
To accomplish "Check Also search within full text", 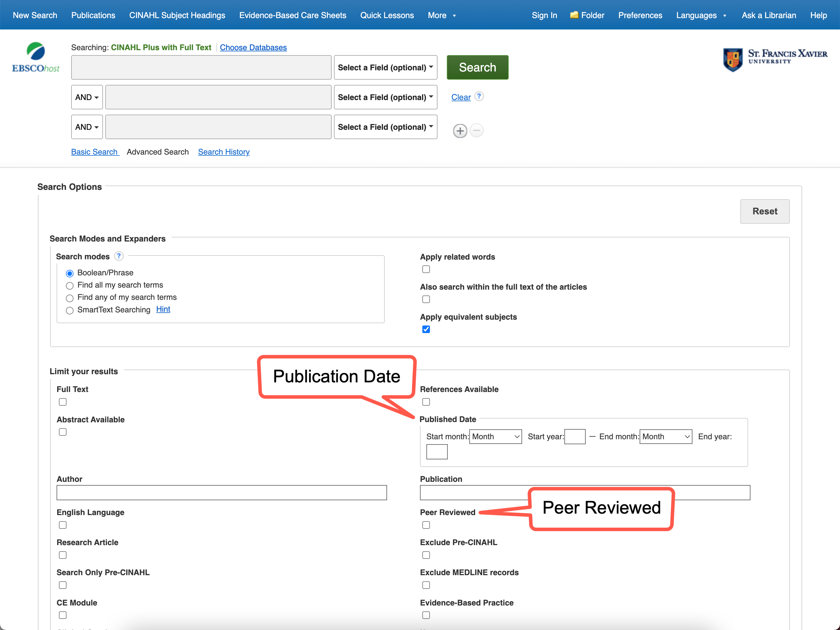I will 426,299.
